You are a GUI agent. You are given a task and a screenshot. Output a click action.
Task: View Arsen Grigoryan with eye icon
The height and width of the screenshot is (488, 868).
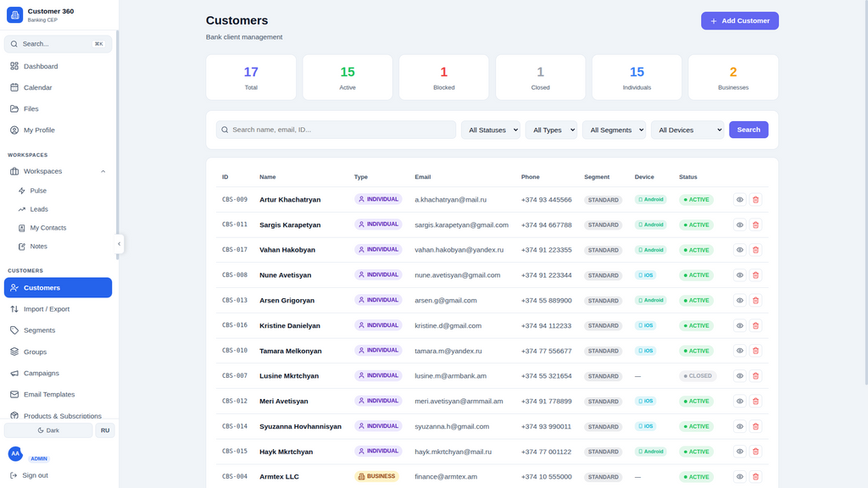coord(739,301)
